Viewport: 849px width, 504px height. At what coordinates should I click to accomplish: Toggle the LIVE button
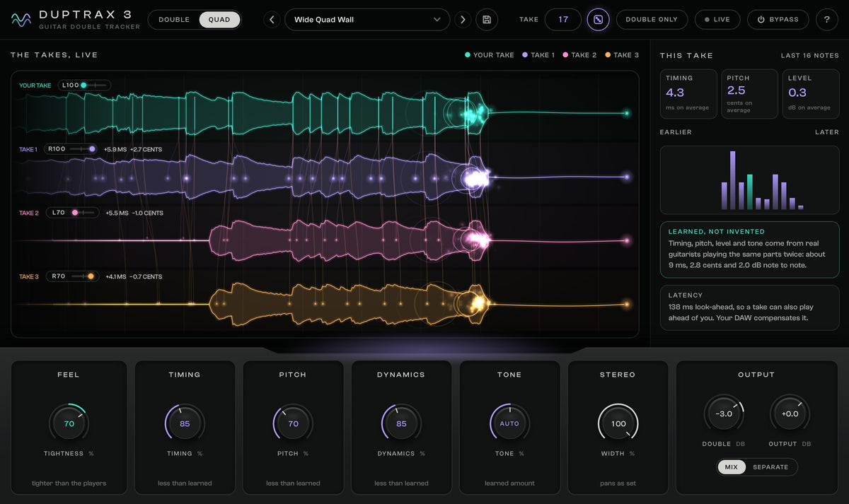point(717,20)
